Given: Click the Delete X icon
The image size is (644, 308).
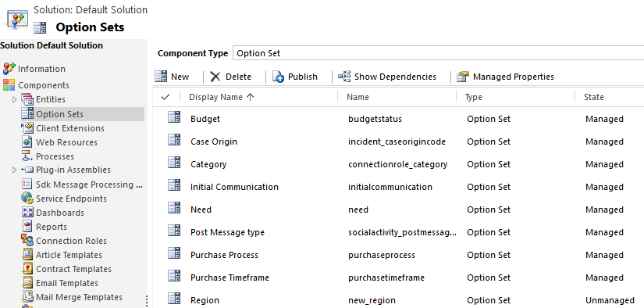Looking at the screenshot, I should (215, 77).
